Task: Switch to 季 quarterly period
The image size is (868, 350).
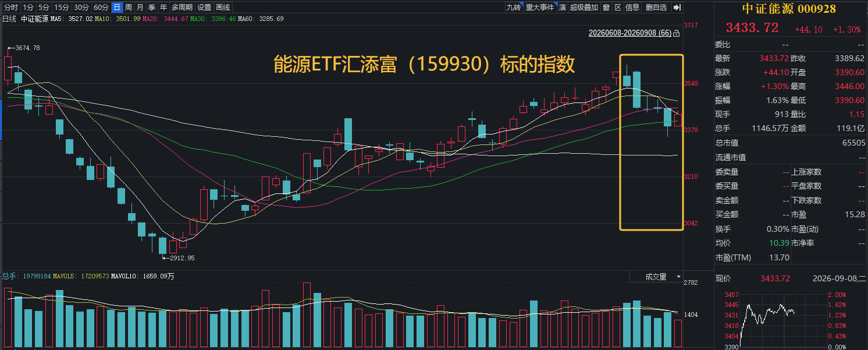Action: pos(152,8)
